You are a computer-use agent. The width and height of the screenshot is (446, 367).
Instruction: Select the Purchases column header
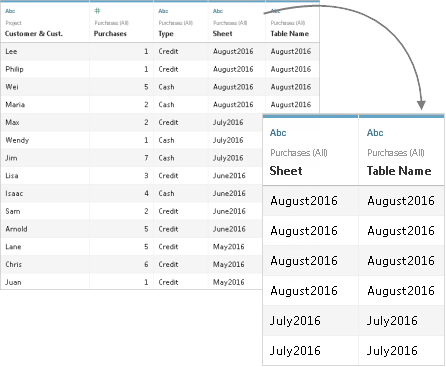tap(110, 34)
